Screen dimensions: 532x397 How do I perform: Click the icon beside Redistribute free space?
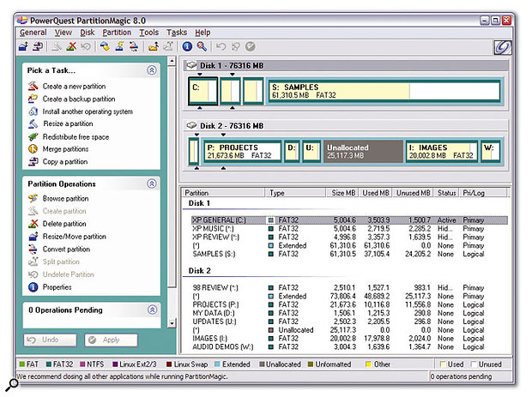[33, 136]
